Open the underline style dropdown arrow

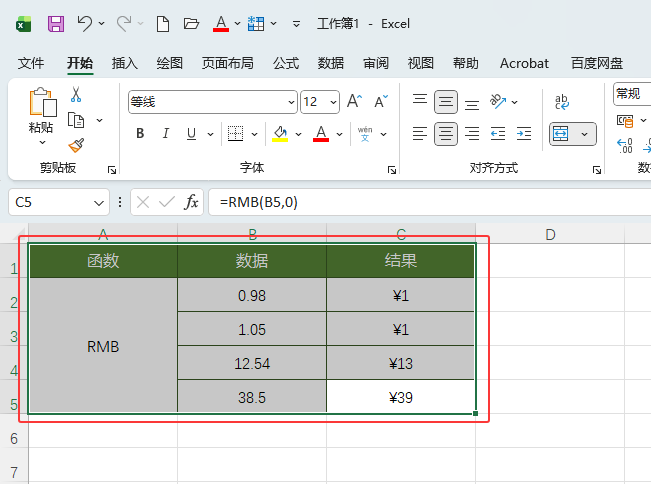tap(210, 134)
